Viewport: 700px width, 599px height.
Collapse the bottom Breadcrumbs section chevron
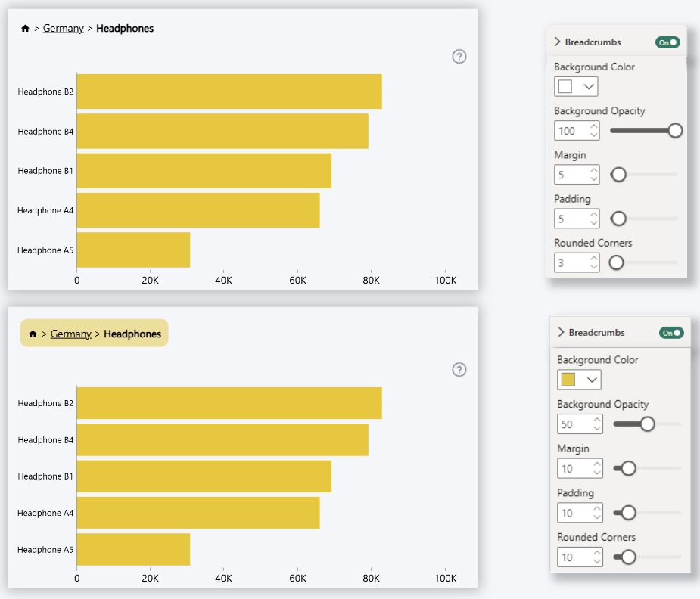[x=561, y=332]
